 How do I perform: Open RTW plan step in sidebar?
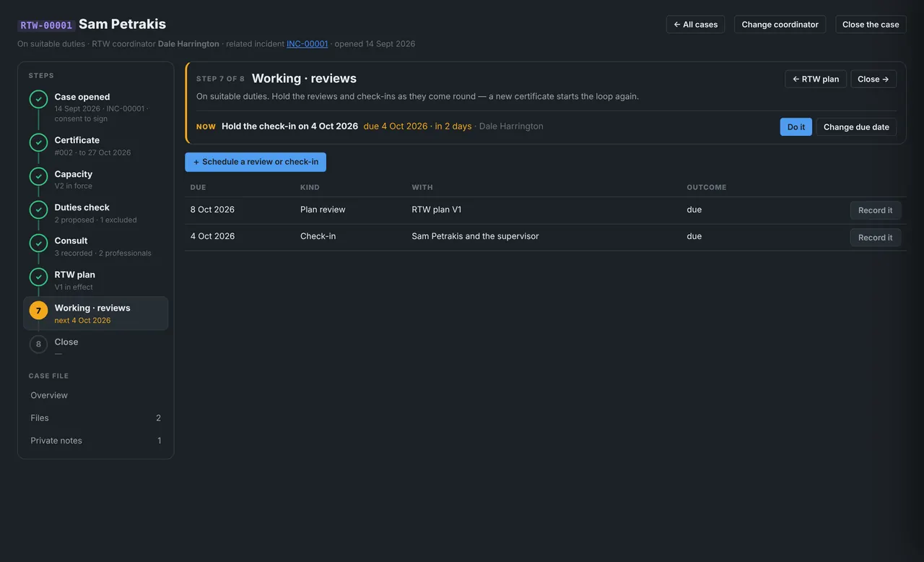click(96, 280)
